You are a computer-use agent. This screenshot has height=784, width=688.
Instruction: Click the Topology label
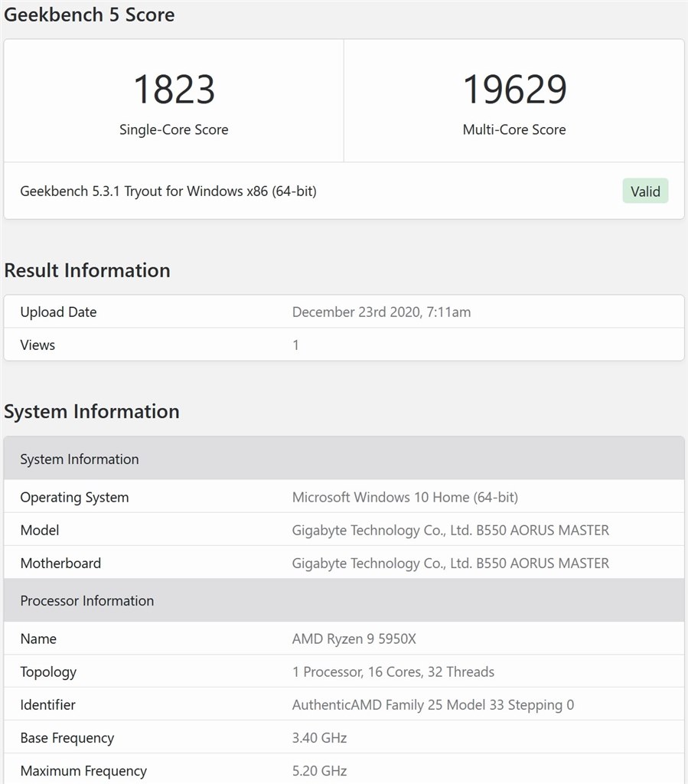(48, 672)
